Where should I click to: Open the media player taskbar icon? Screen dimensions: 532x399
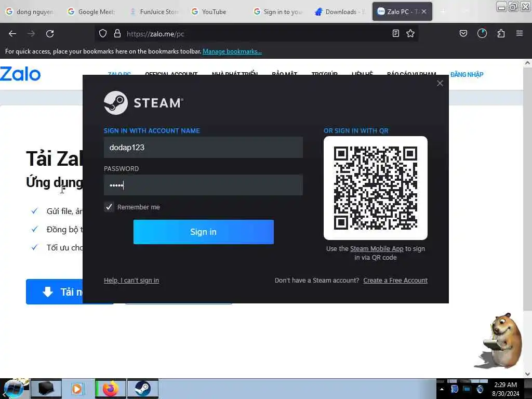78,389
